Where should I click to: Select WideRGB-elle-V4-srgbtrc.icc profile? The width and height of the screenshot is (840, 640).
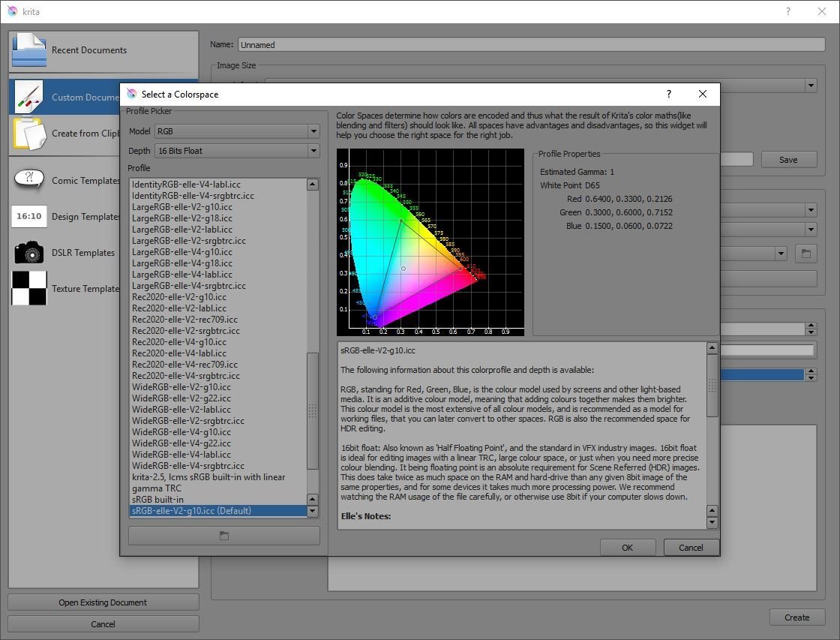point(218,466)
